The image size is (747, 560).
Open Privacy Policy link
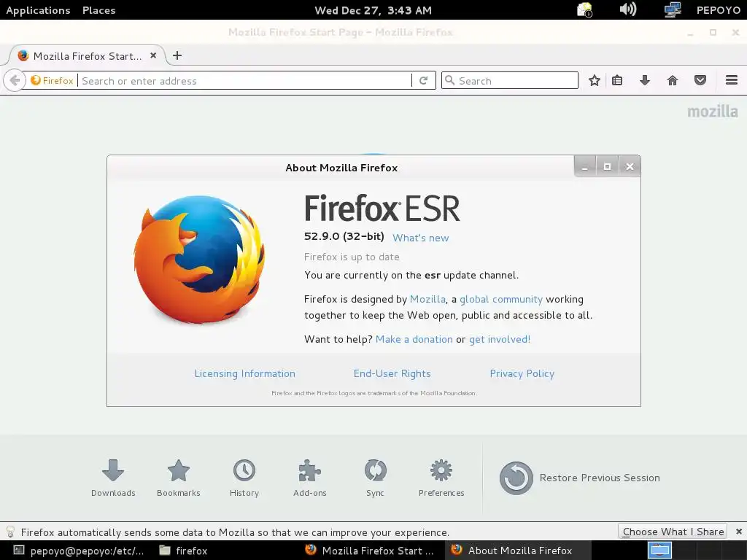[522, 374]
